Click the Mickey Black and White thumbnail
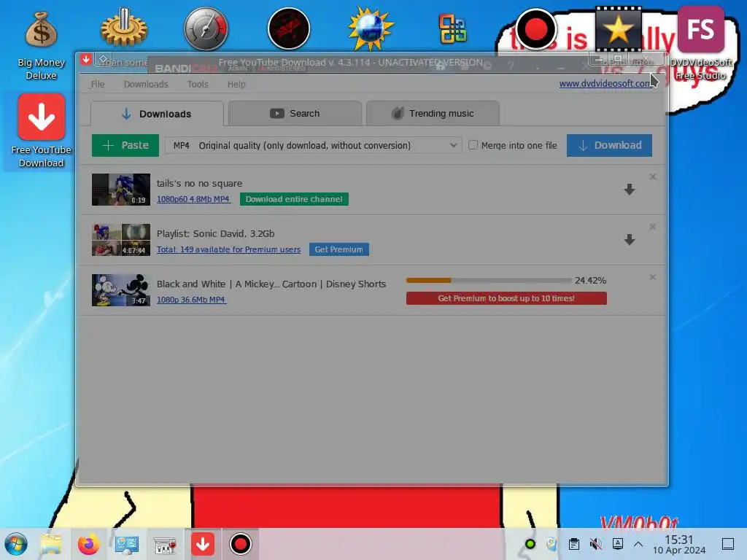Image resolution: width=747 pixels, height=560 pixels. (x=121, y=290)
